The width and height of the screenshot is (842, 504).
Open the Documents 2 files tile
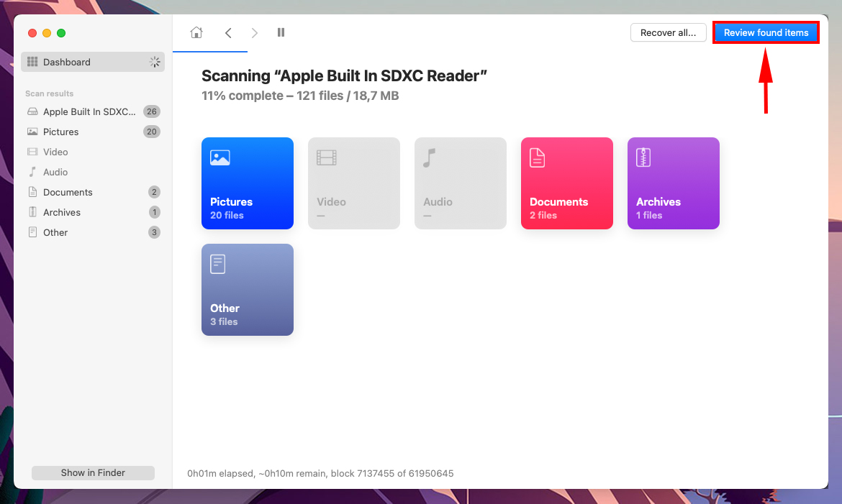tap(567, 183)
